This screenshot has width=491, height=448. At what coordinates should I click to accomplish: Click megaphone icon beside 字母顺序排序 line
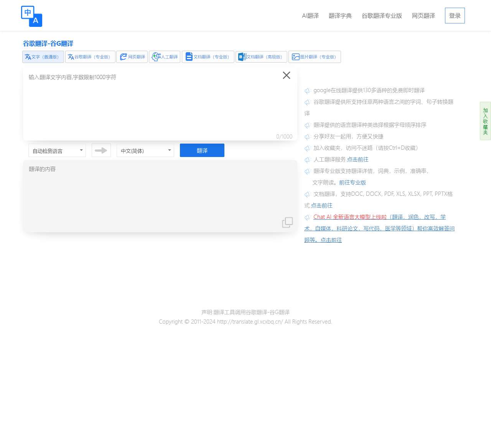(x=308, y=125)
